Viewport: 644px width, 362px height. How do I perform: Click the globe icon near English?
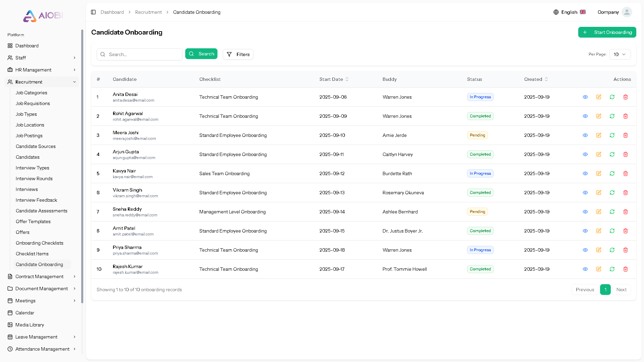pyautogui.click(x=556, y=12)
